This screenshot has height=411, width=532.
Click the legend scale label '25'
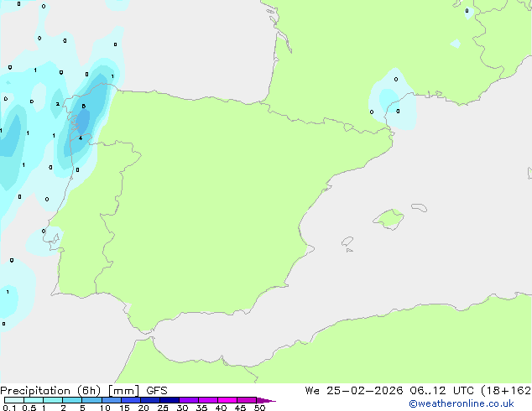(x=163, y=408)
